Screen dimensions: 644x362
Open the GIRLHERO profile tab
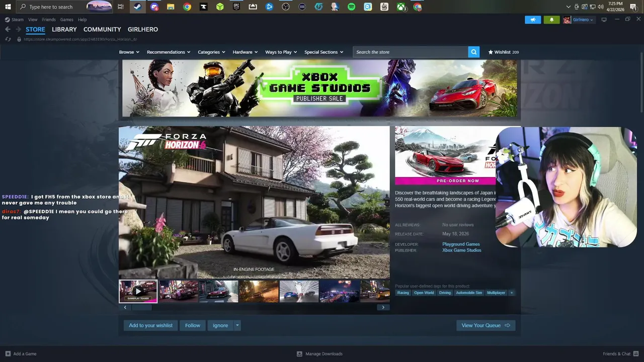click(x=143, y=29)
